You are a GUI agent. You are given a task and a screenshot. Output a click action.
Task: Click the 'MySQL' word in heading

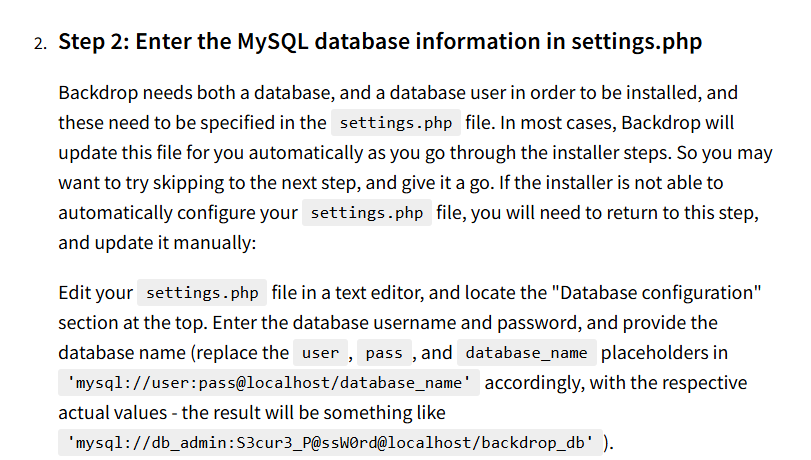[273, 41]
